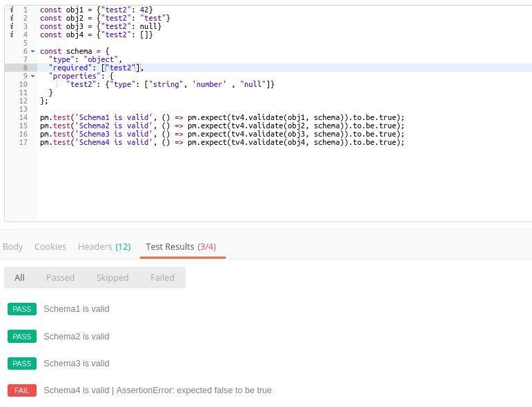Click 'Schema4 is valid' string in line 17

click(x=114, y=142)
